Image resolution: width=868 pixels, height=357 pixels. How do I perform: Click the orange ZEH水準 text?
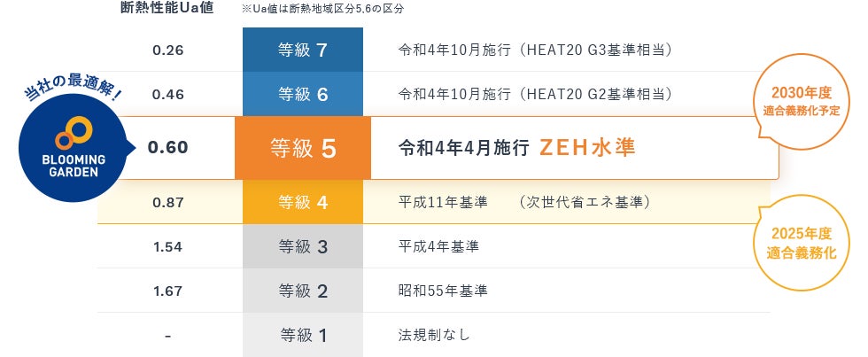pos(586,148)
